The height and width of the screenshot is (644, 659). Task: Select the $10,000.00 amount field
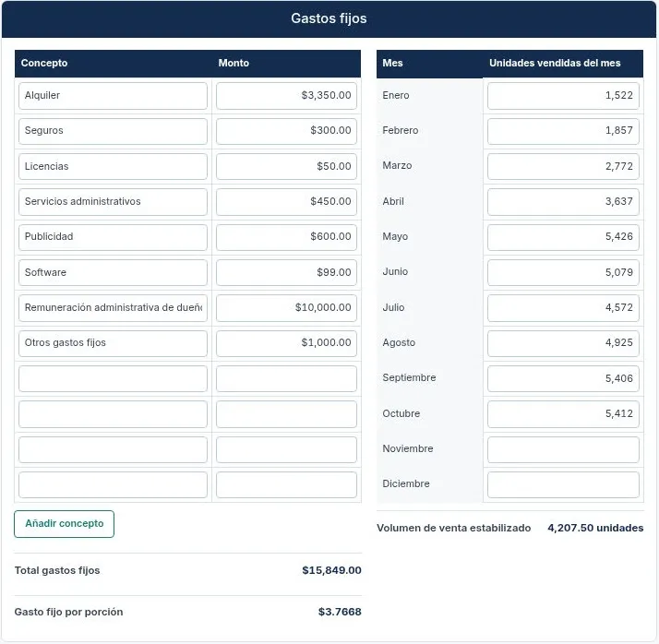286,308
